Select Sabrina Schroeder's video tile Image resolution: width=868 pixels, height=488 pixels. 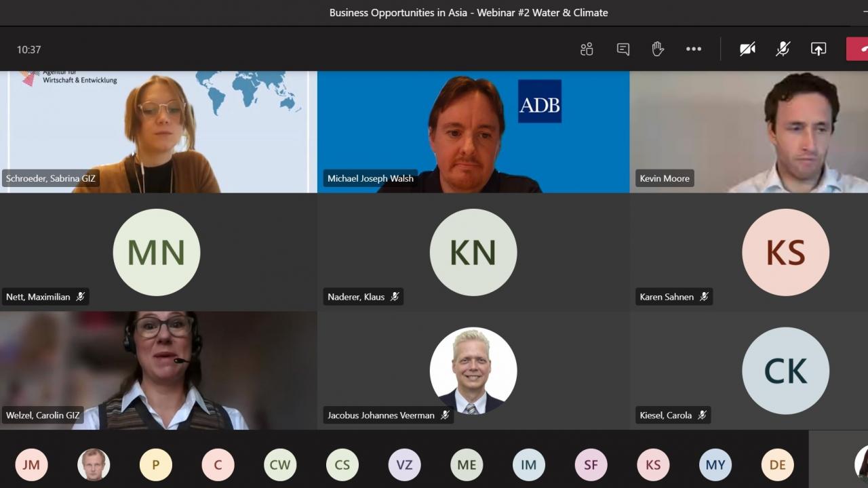coord(158,131)
